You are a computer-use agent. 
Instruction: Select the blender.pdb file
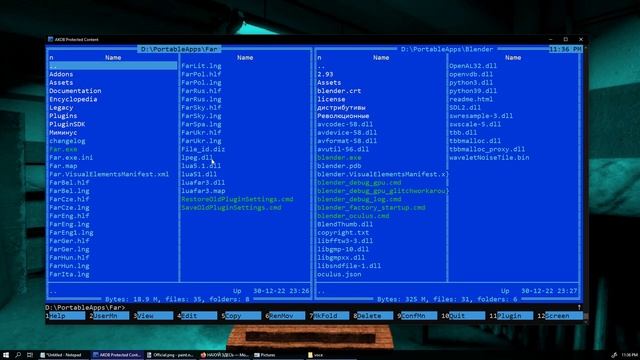point(339,166)
